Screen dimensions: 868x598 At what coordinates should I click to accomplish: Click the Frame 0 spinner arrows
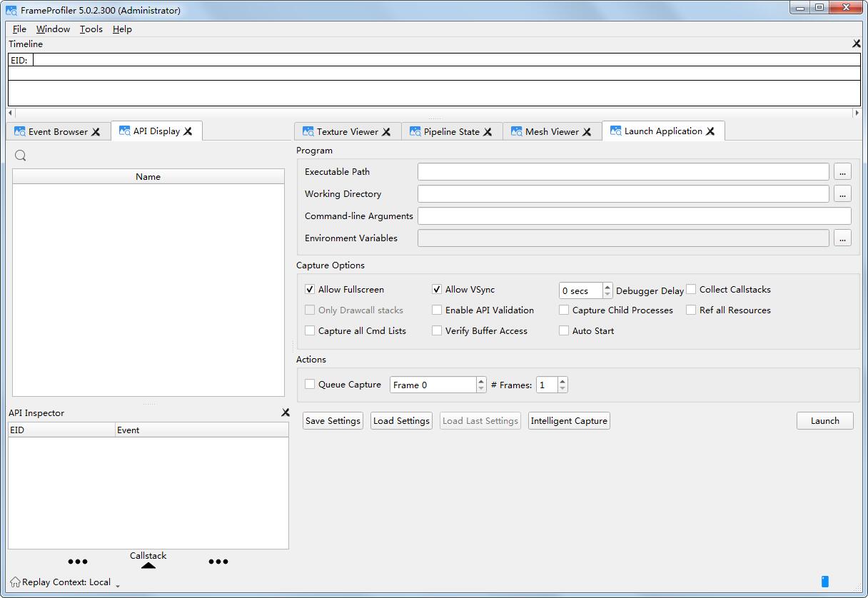tap(481, 385)
